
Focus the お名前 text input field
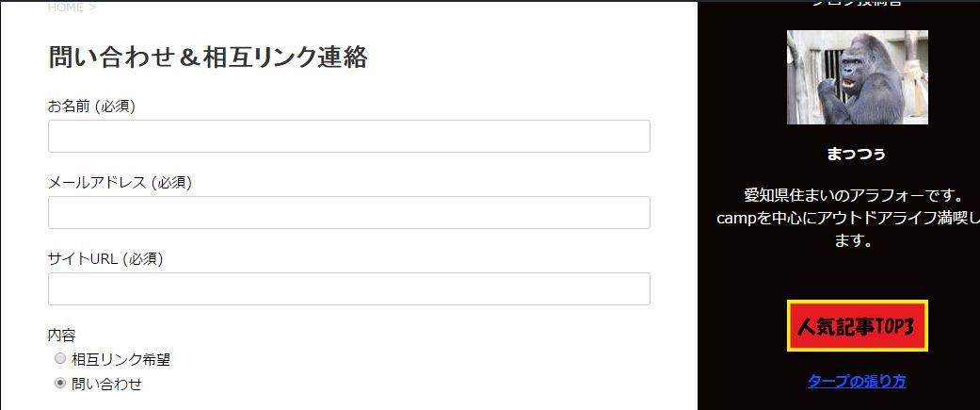tap(348, 136)
